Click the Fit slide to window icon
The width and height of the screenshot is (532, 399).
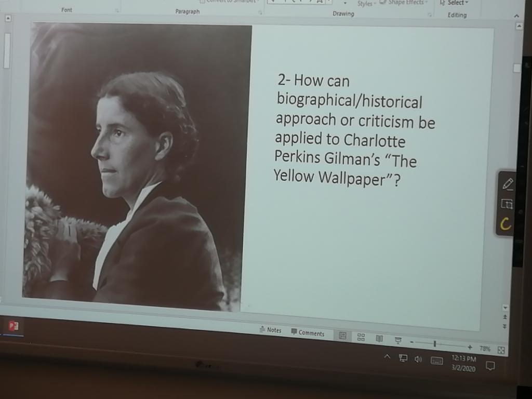coord(501,350)
